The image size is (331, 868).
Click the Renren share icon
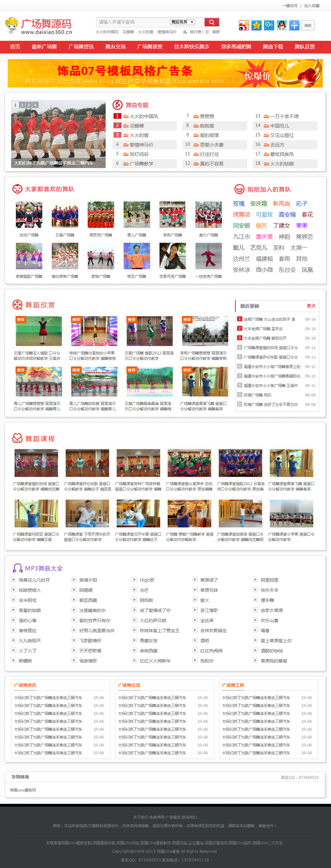[282, 25]
